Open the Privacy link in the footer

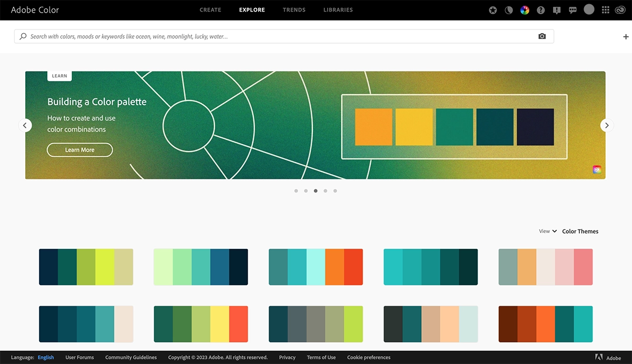tap(287, 357)
